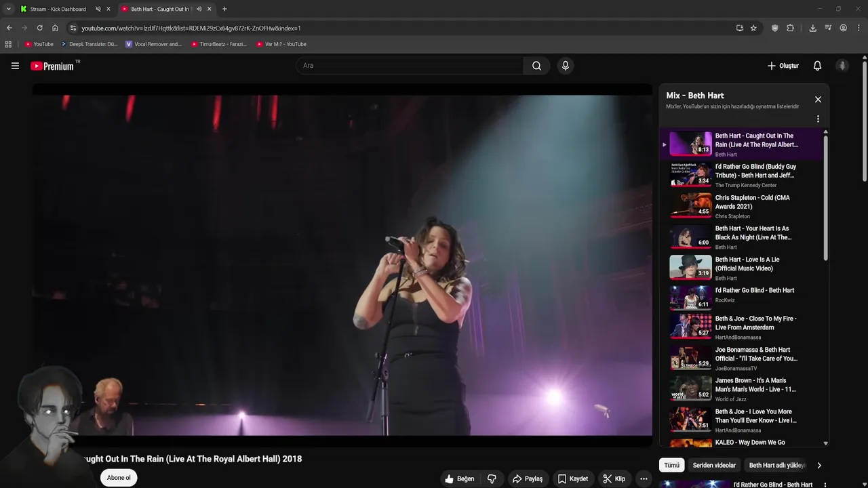Play I'll Take Care of You item
The width and height of the screenshot is (868, 488).
(741, 358)
